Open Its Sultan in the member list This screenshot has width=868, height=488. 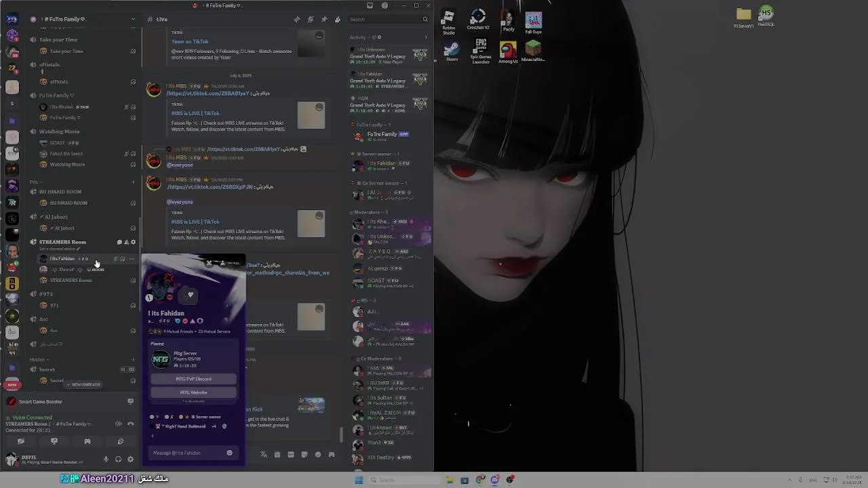[x=390, y=399]
